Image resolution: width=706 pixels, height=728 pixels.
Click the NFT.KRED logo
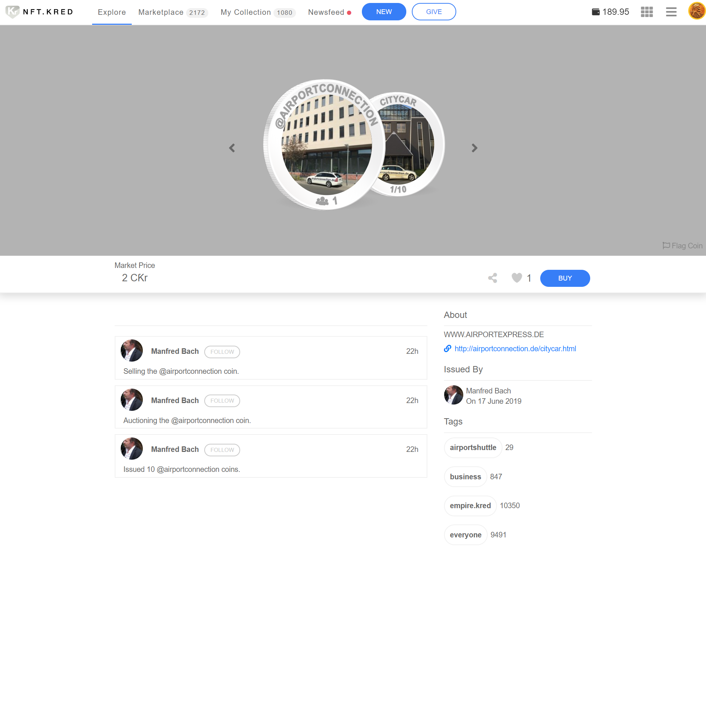pyautogui.click(x=39, y=12)
